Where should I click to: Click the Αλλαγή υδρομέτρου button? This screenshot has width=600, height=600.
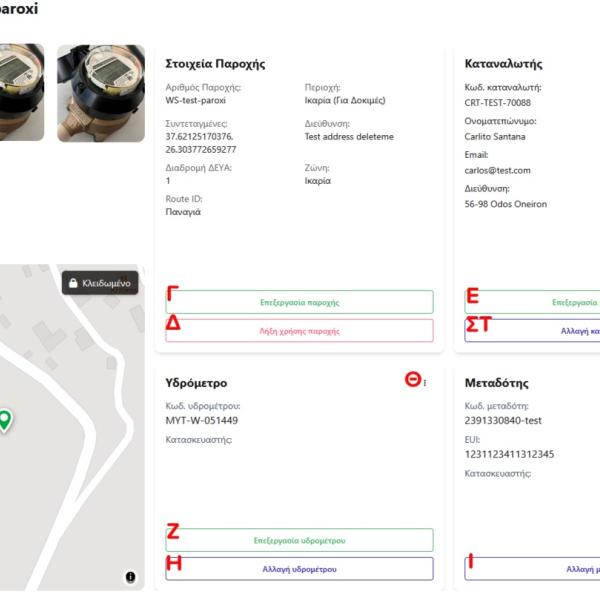(x=299, y=569)
